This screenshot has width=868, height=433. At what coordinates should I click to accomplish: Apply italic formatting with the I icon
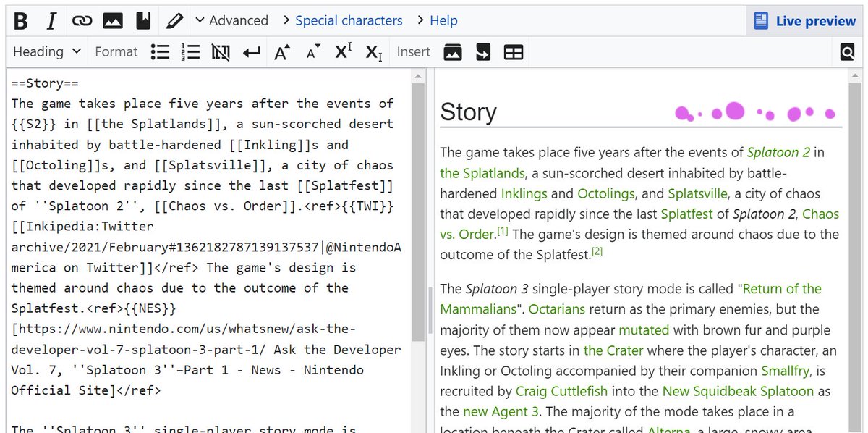click(x=51, y=21)
